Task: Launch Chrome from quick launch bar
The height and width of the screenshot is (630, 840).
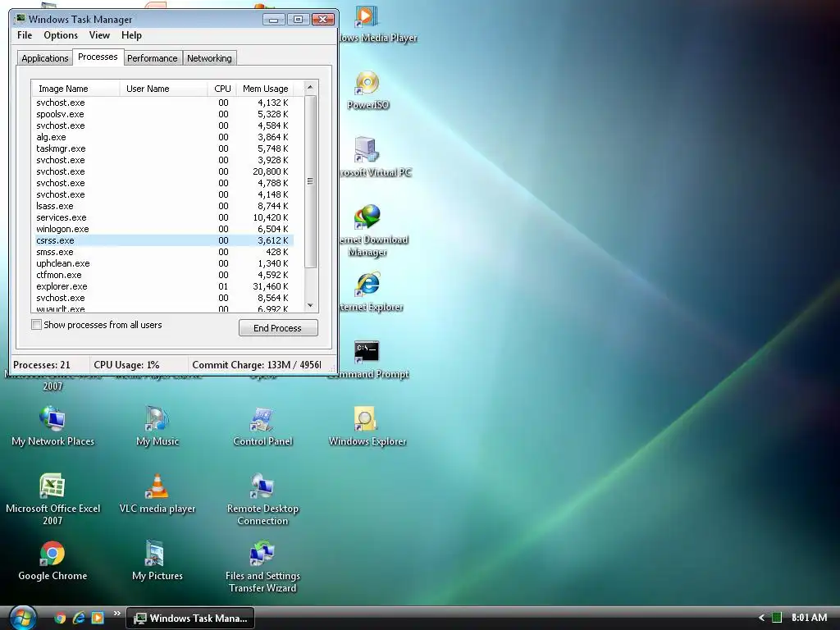Action: pyautogui.click(x=60, y=618)
